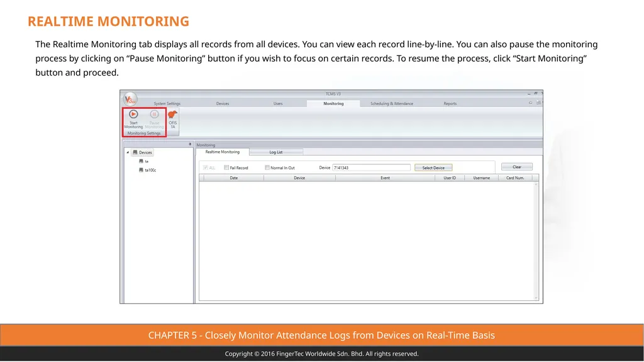Open Scheduling & Attendance ribbon tab
The image size is (644, 362).
[392, 104]
